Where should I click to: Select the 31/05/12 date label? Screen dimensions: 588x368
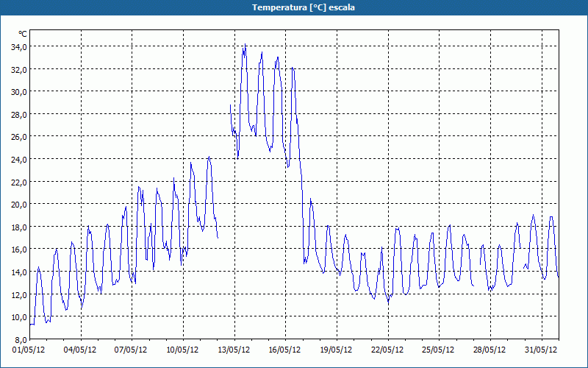click(x=541, y=350)
